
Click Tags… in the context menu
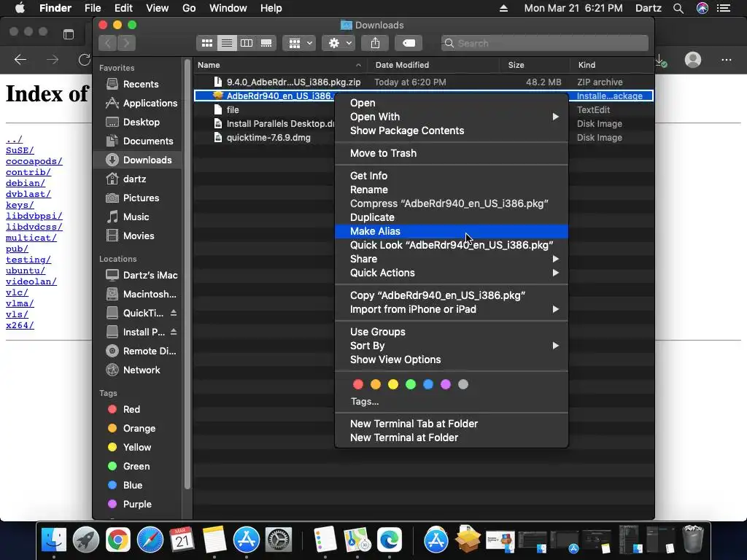[x=365, y=402]
